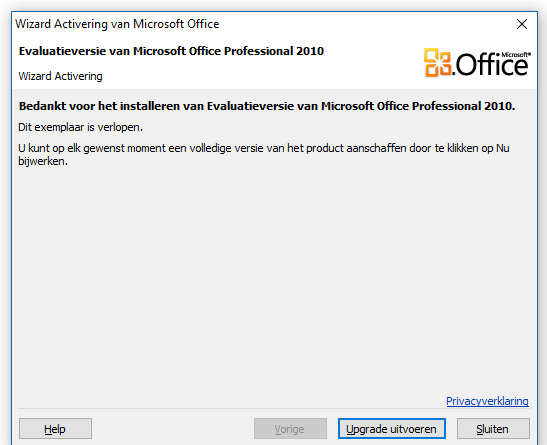547x445 pixels.
Task: Open the Privacyverklaring link
Action: tap(487, 401)
